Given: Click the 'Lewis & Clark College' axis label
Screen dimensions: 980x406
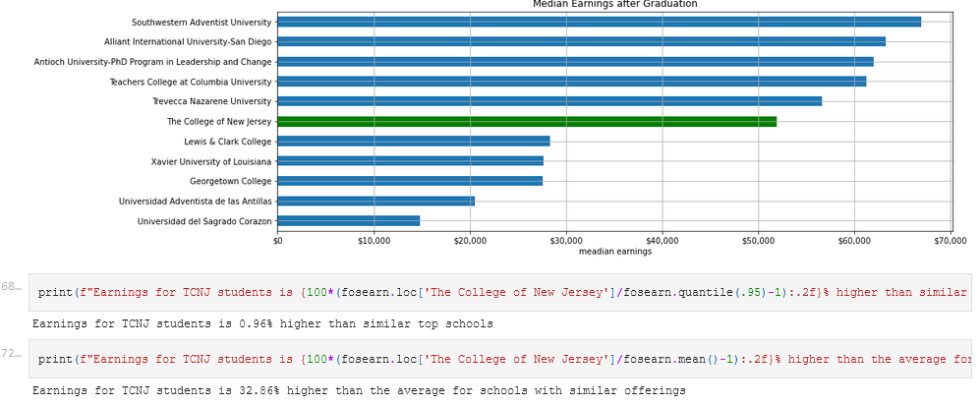Looking at the screenshot, I should pyautogui.click(x=227, y=142).
